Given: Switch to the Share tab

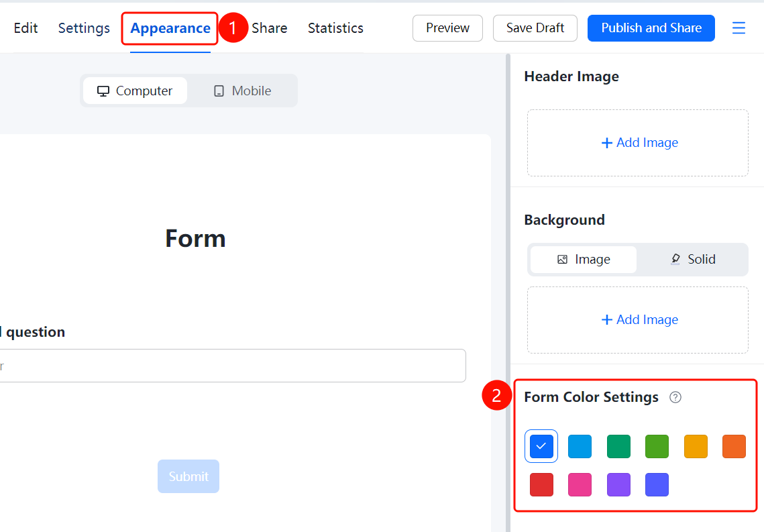Looking at the screenshot, I should coord(270,28).
